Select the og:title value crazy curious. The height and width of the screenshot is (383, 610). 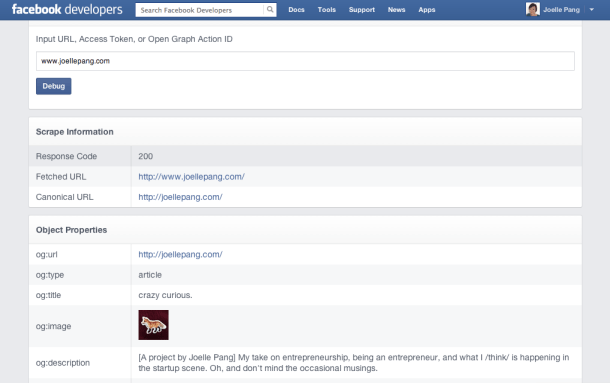pyautogui.click(x=165, y=295)
